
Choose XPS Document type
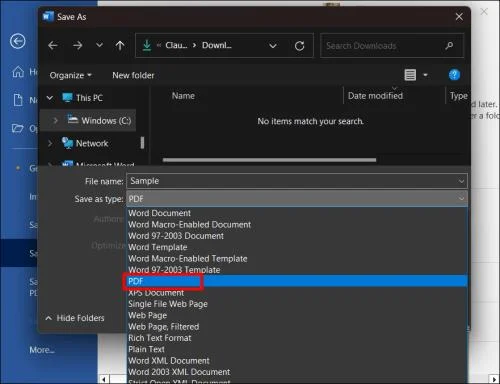156,293
